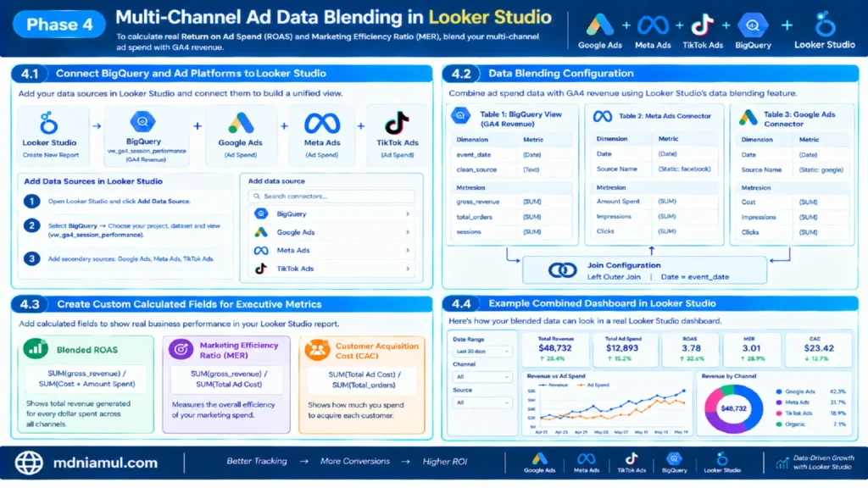Screen dimensions: 868x488
Task: Click the footer TikTok Ads icon
Action: 632,458
